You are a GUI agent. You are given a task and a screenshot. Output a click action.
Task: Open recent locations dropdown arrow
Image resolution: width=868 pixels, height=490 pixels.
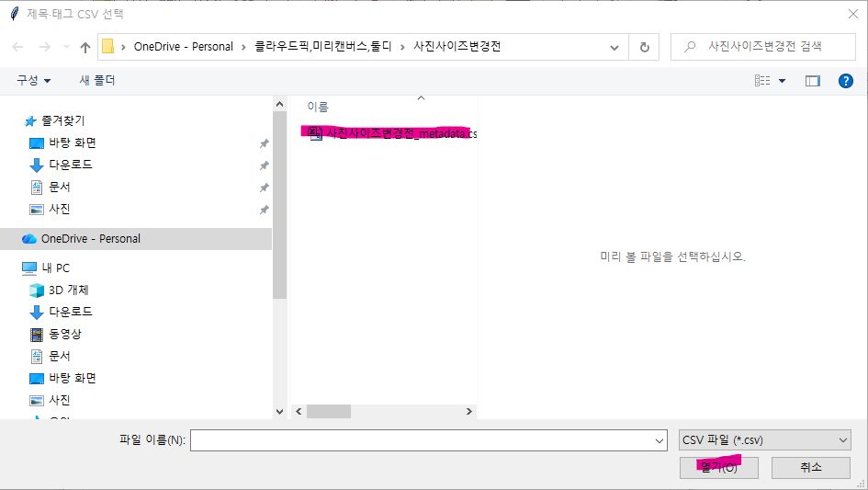coord(66,47)
